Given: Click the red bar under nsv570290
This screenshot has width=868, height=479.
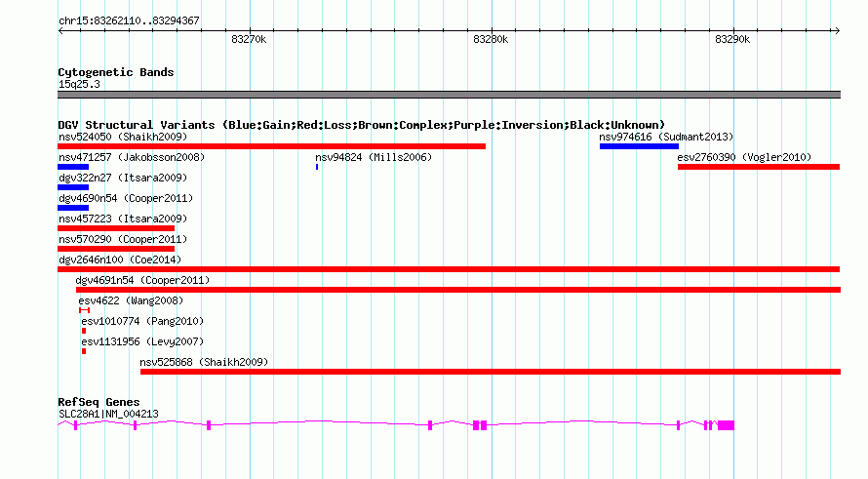Looking at the screenshot, I should [x=116, y=249].
